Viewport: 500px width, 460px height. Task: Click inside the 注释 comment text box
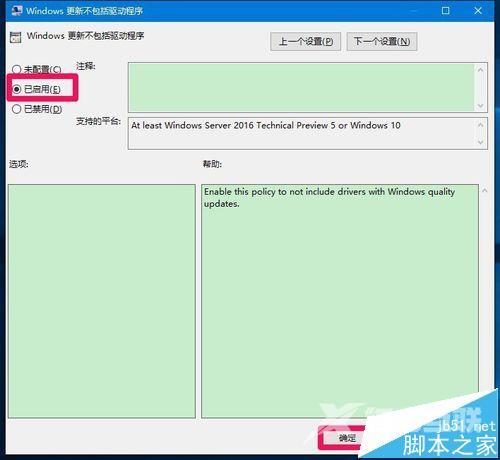(x=301, y=87)
